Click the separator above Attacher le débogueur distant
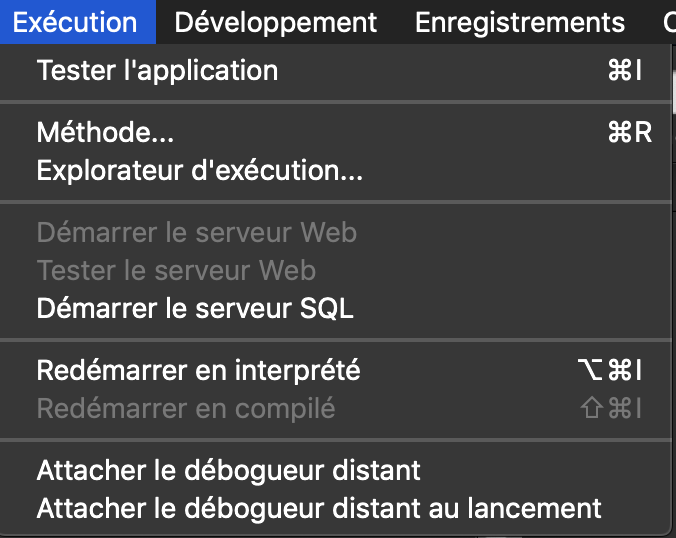This screenshot has height=538, width=676. (x=336, y=439)
